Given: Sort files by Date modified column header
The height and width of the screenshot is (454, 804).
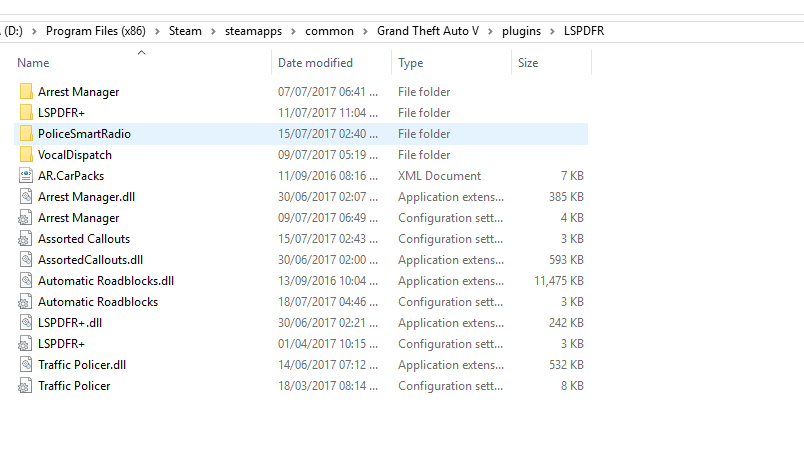Looking at the screenshot, I should pos(315,63).
